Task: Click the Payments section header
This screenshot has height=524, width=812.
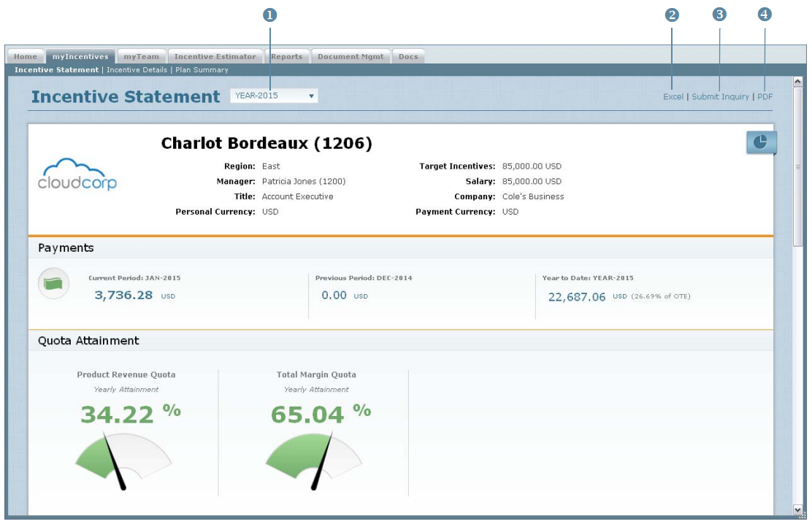Action: (66, 248)
